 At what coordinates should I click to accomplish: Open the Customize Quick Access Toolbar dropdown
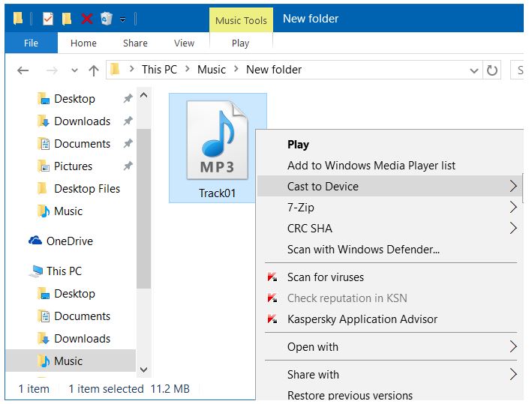122,19
